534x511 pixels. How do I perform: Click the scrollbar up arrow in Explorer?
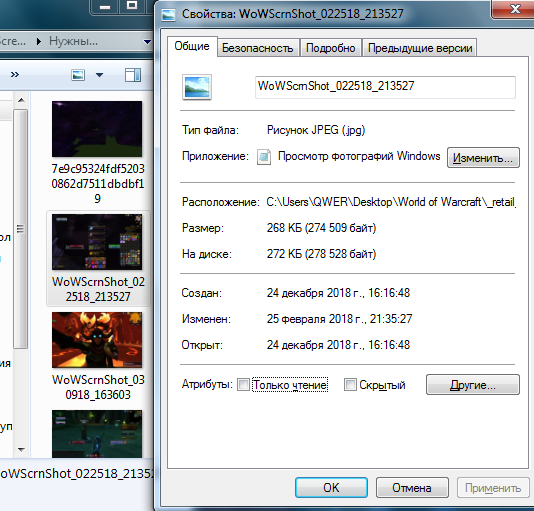(21, 100)
